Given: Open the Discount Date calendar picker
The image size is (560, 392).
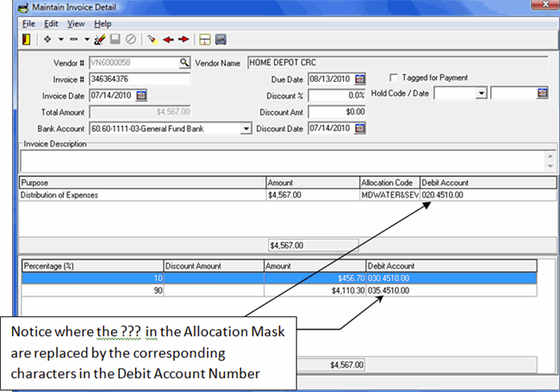Looking at the screenshot, I should pyautogui.click(x=360, y=128).
